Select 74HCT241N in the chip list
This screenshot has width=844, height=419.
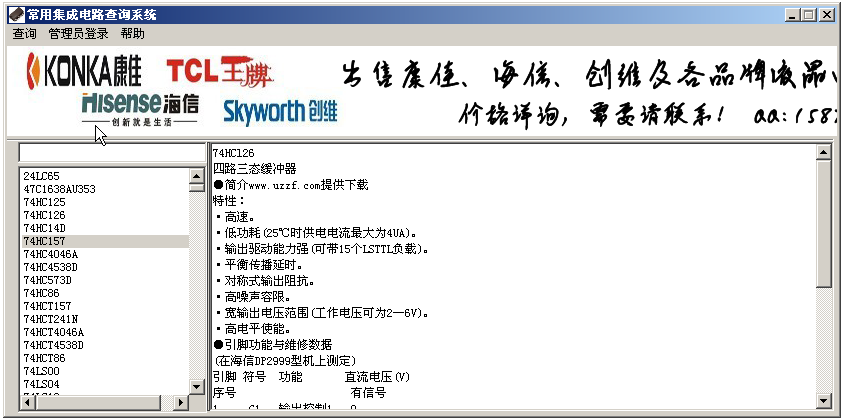coord(106,319)
